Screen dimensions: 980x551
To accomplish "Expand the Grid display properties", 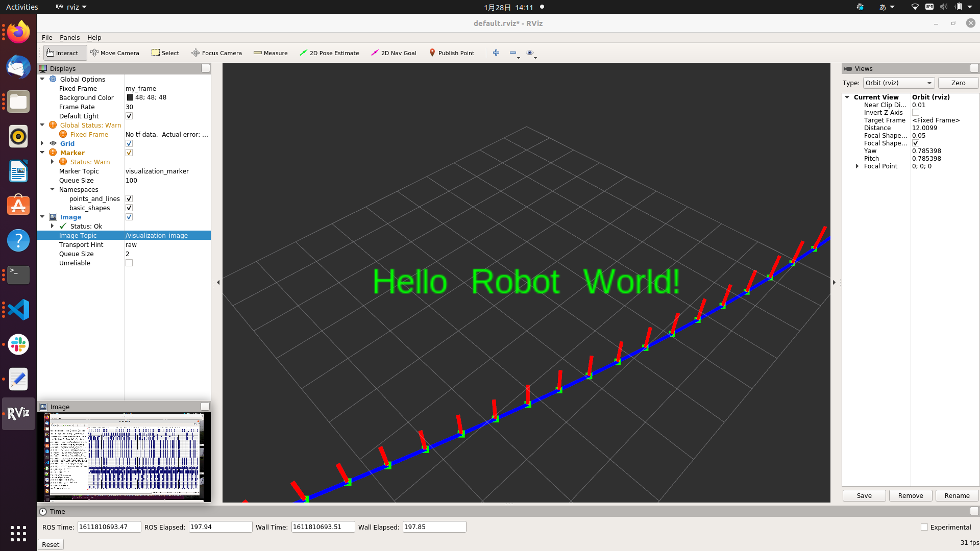I will (42, 143).
